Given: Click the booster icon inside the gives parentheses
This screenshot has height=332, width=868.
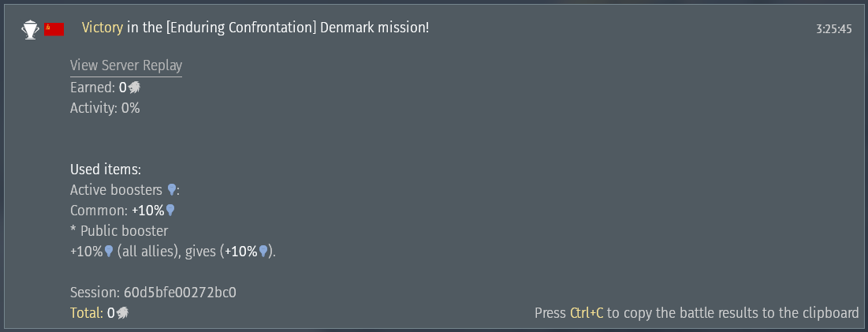Looking at the screenshot, I should tap(264, 252).
